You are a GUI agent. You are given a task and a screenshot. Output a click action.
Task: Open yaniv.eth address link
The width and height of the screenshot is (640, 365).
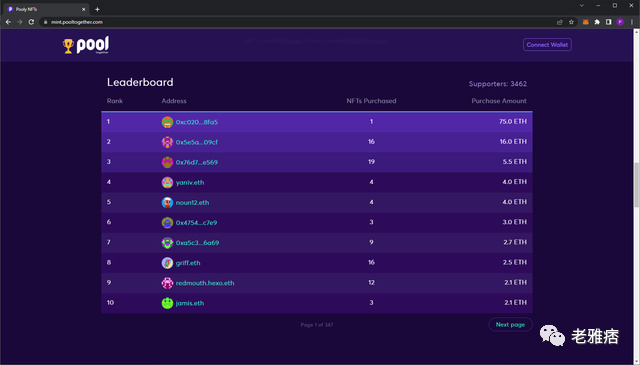[190, 182]
